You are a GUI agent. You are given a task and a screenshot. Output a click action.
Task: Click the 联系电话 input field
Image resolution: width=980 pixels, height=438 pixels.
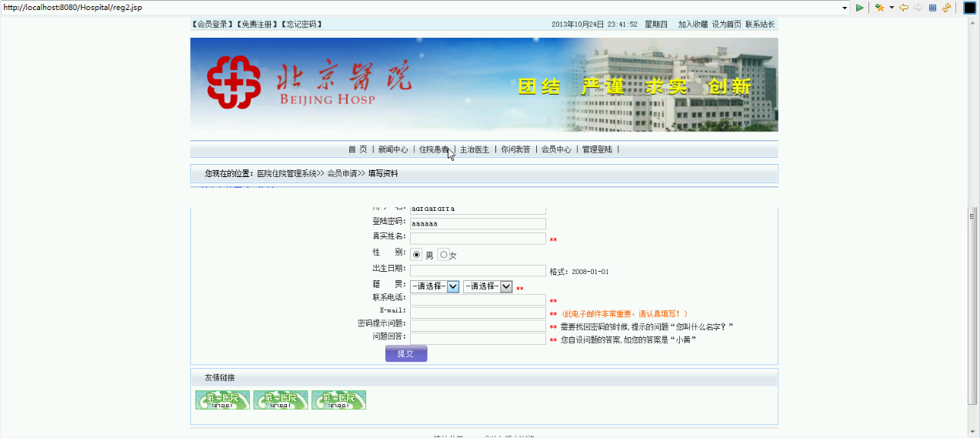(478, 300)
